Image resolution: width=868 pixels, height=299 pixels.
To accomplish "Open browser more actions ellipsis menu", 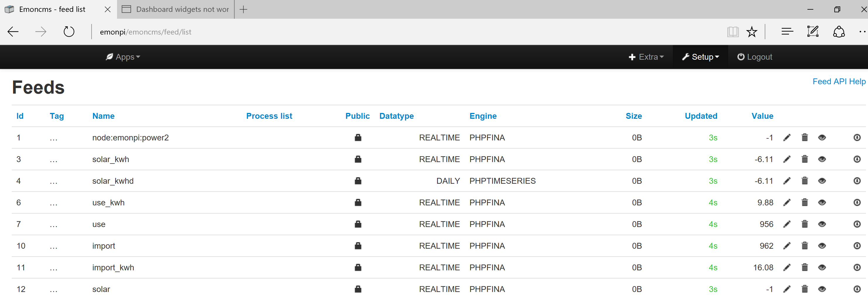I will pyautogui.click(x=862, y=32).
